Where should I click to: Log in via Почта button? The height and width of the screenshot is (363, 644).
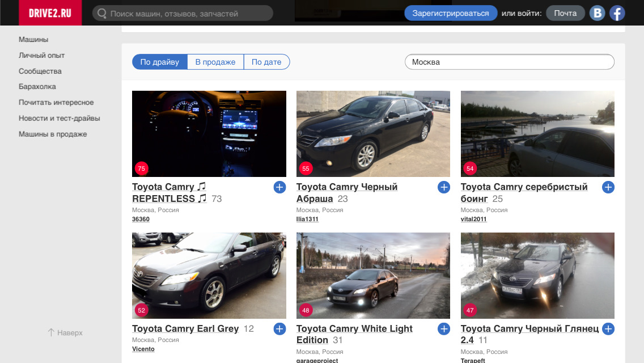[565, 13]
